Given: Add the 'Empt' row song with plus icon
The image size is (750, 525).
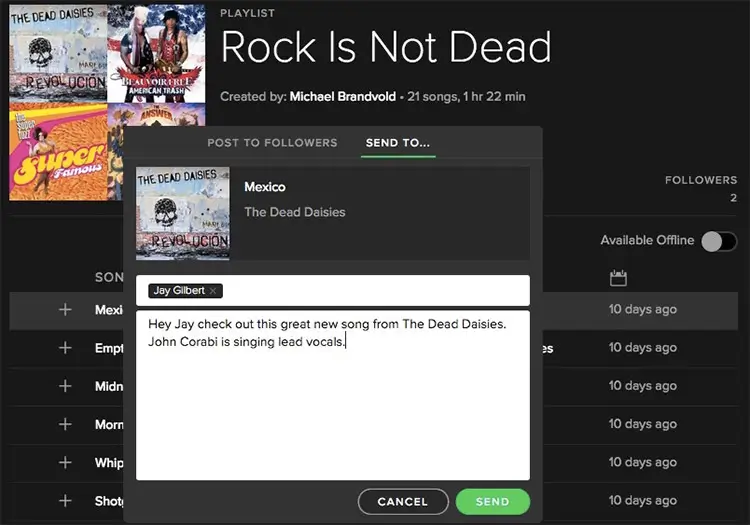Looking at the screenshot, I should point(65,348).
